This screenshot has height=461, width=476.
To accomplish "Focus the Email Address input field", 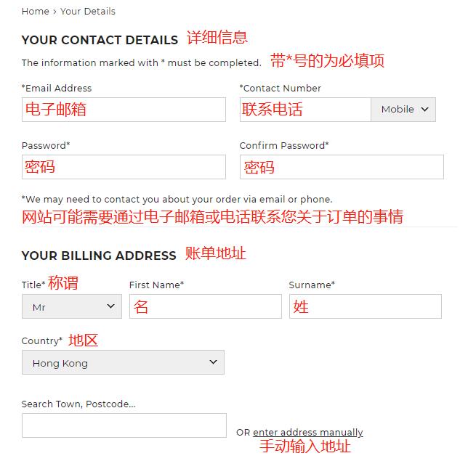I will 124,110.
